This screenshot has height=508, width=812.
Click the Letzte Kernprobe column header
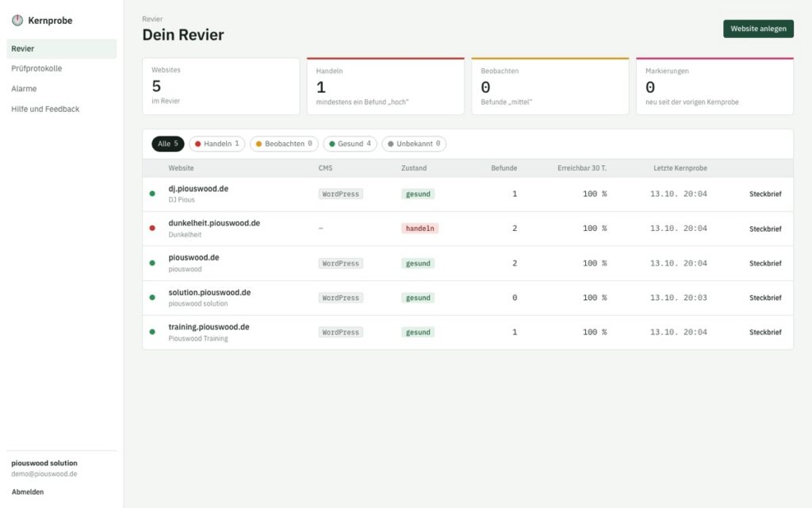click(x=680, y=168)
